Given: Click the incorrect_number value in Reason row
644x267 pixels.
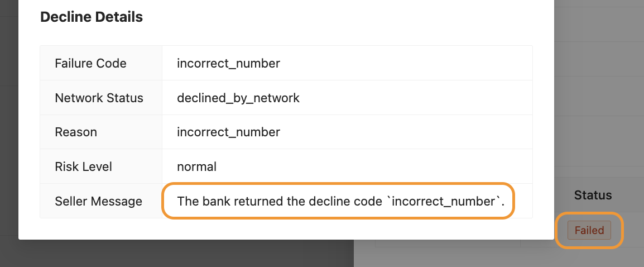Looking at the screenshot, I should tap(228, 132).
